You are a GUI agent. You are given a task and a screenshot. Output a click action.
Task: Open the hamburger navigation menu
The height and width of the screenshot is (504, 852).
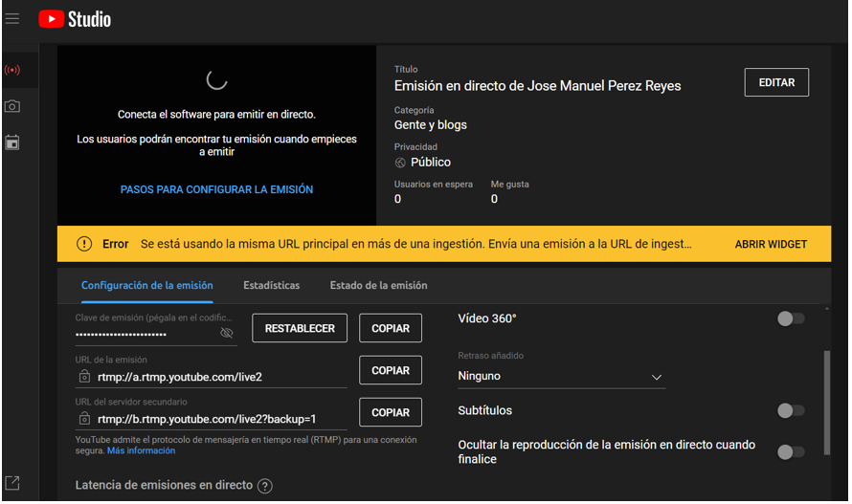(12, 18)
